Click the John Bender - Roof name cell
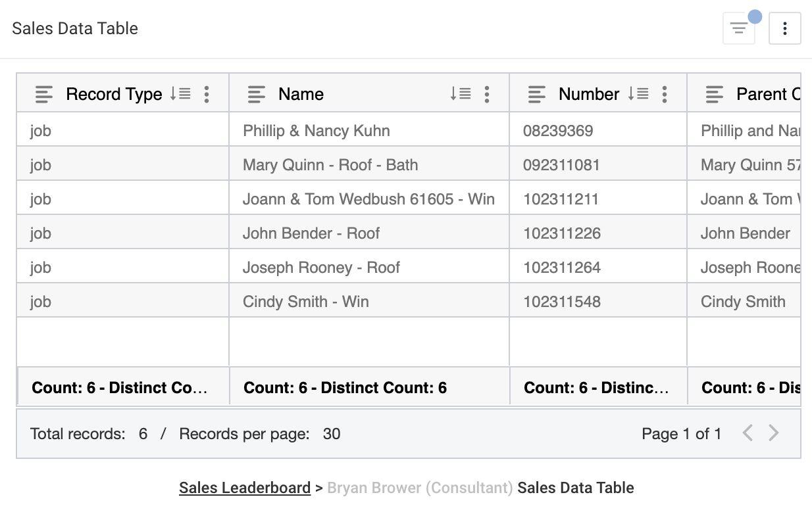The width and height of the screenshot is (812, 522). point(311,233)
